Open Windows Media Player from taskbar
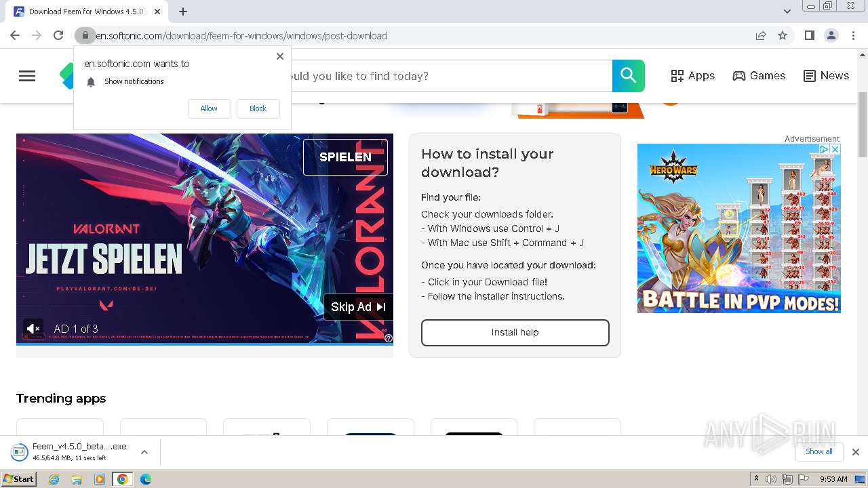Image resolution: width=868 pixels, height=488 pixels. click(99, 479)
